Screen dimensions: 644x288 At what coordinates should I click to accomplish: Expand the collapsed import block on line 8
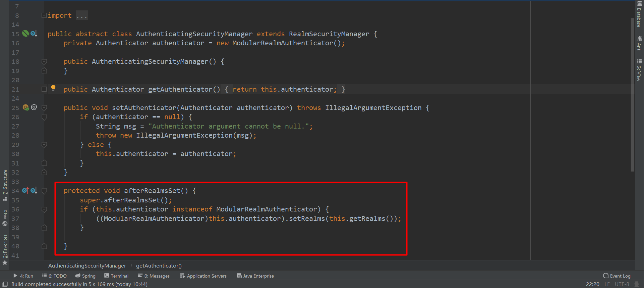pyautogui.click(x=44, y=15)
